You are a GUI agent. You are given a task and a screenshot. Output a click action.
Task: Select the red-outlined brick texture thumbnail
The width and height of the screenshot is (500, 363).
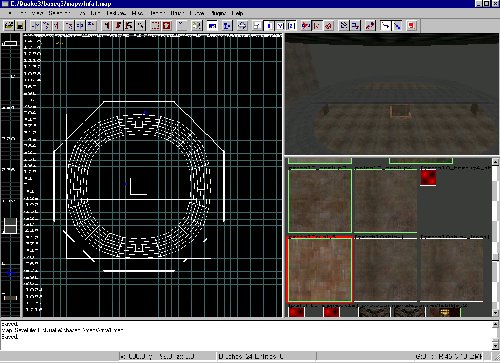pos(320,269)
